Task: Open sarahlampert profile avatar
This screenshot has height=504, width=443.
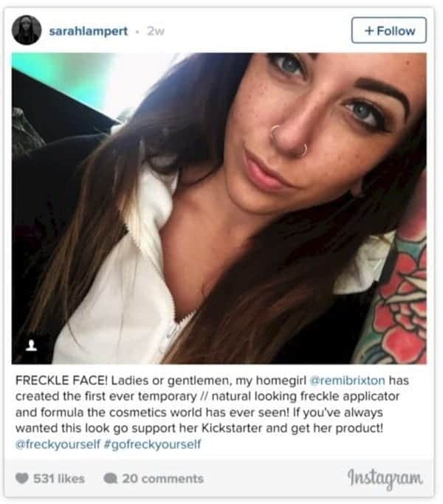Action: click(27, 30)
